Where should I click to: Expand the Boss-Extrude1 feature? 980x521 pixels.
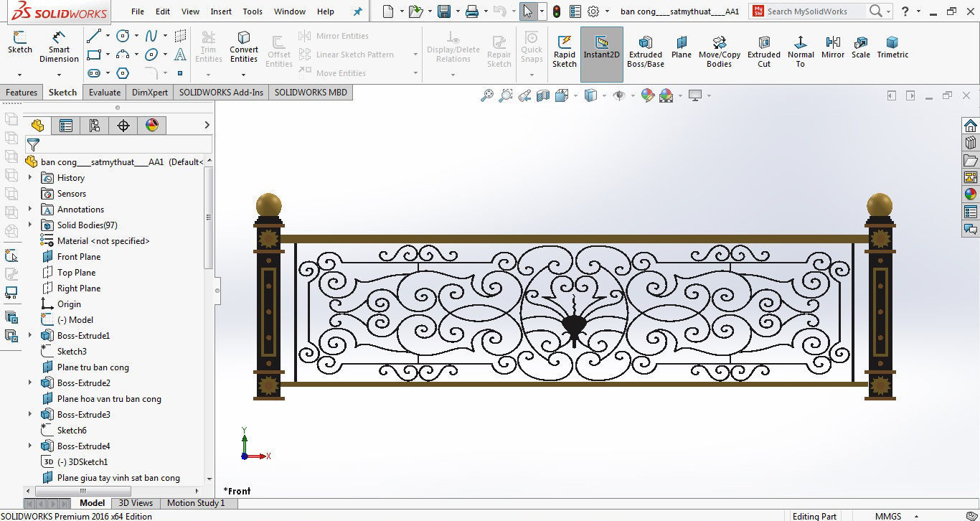(29, 335)
